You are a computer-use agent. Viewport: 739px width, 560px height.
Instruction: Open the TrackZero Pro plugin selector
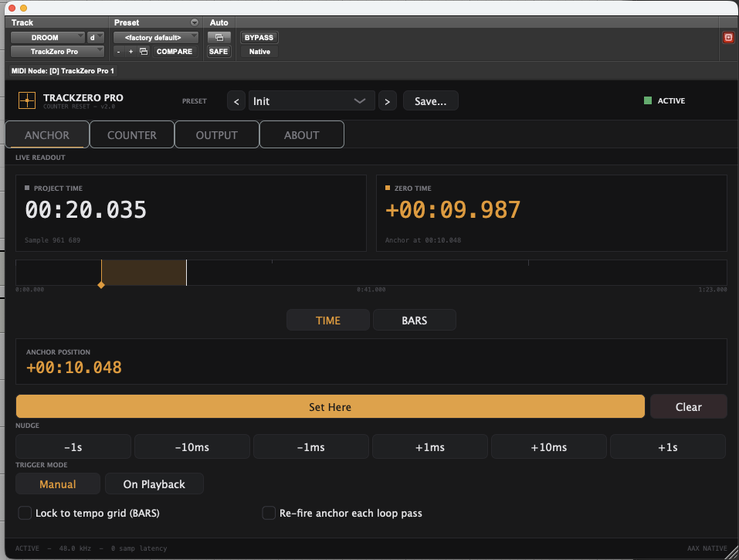pyautogui.click(x=57, y=52)
